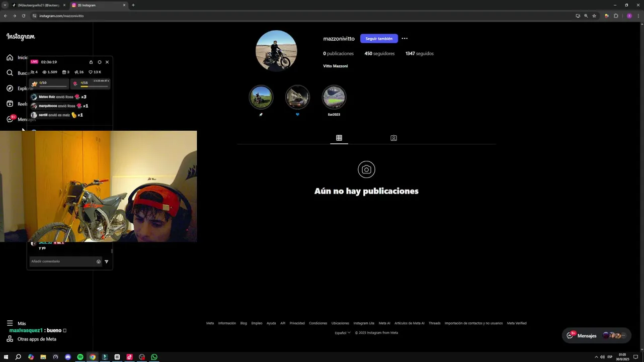Screen dimensions: 644x362
Task: Click the 26 new followers counter
Action: pyautogui.click(x=79, y=72)
